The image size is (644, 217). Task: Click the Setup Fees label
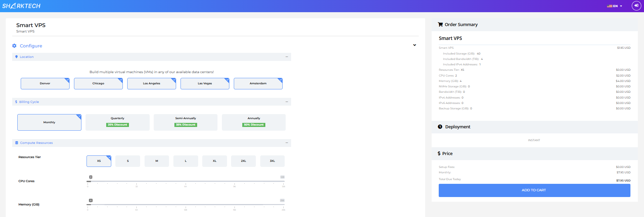pos(447,167)
